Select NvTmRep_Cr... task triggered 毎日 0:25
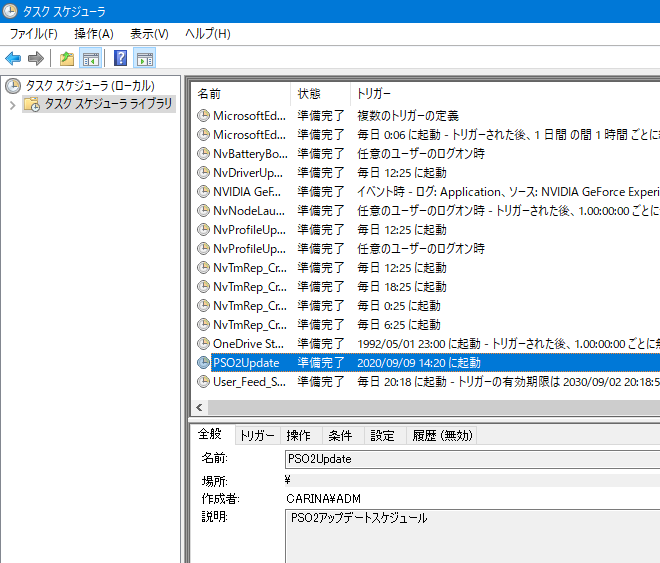This screenshot has height=563, width=660. 428,305
